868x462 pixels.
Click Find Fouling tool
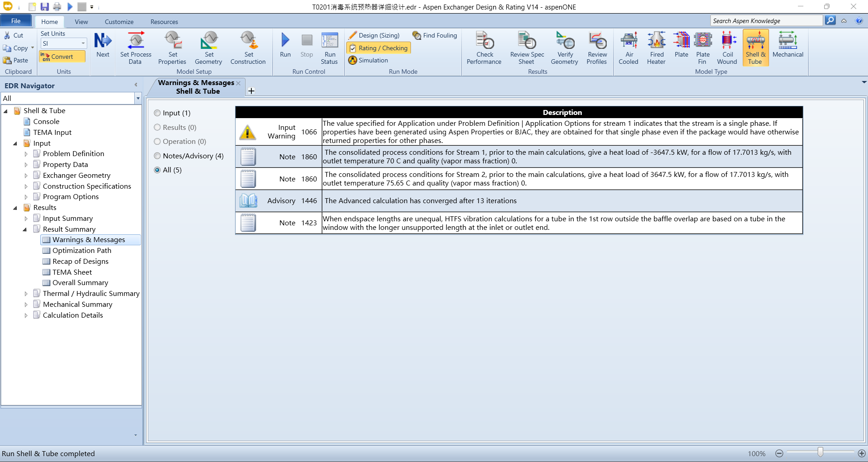435,35
